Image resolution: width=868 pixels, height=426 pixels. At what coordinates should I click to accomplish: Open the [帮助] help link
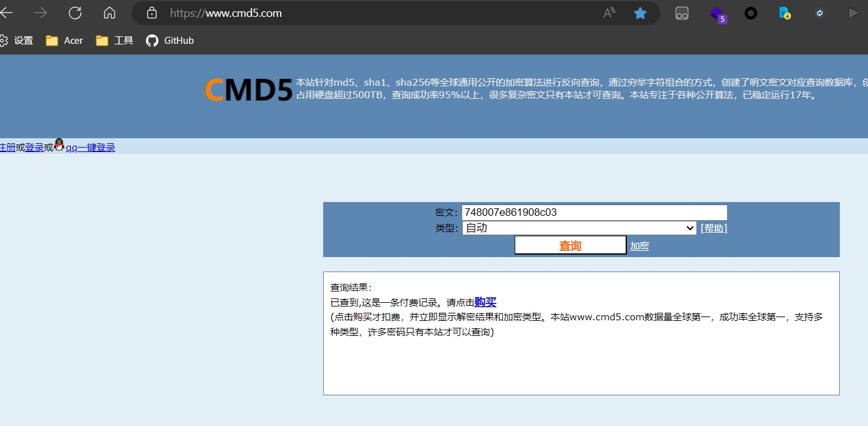tap(714, 228)
